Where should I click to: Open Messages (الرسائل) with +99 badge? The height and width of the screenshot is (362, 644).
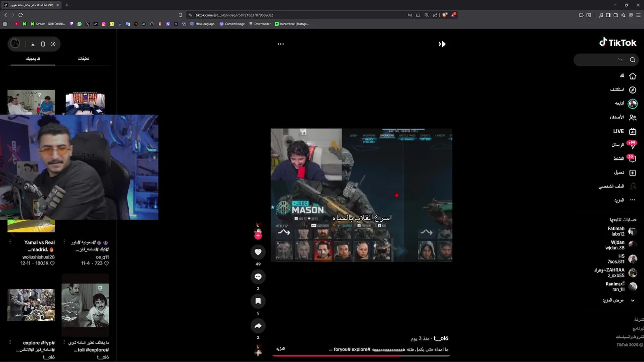(x=624, y=145)
